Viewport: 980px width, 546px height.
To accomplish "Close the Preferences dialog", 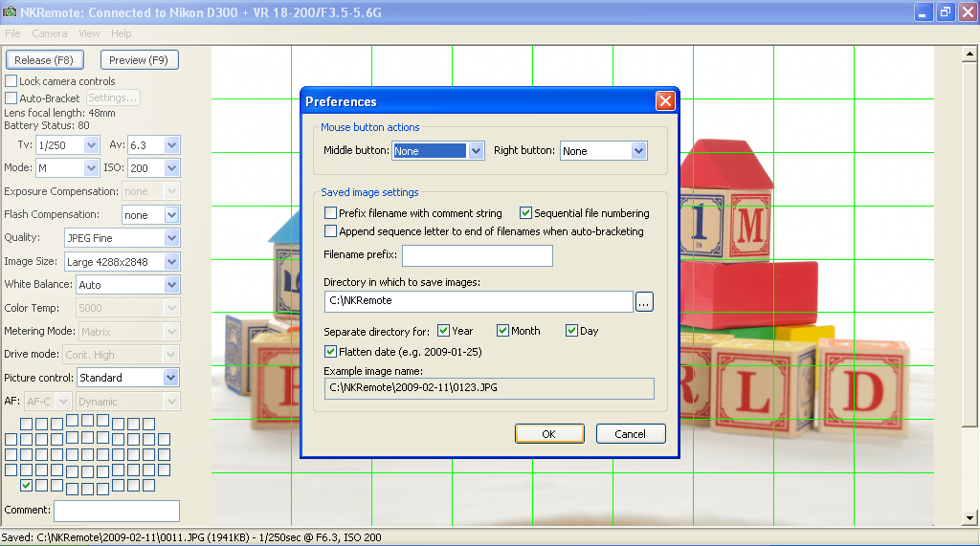I will tap(665, 101).
